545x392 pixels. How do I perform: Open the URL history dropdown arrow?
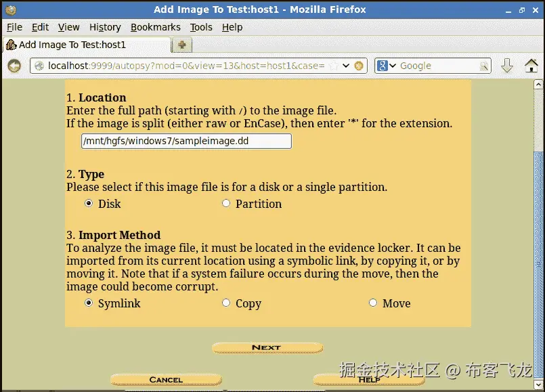tap(346, 66)
